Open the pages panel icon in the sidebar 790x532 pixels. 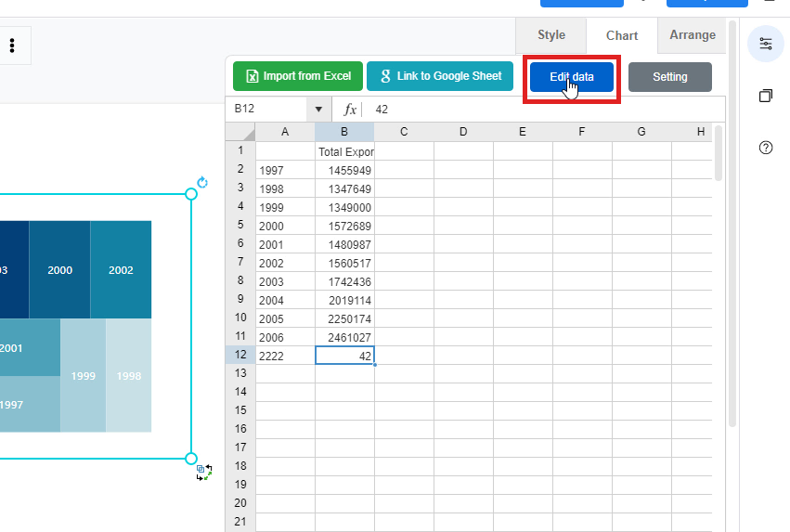765,96
